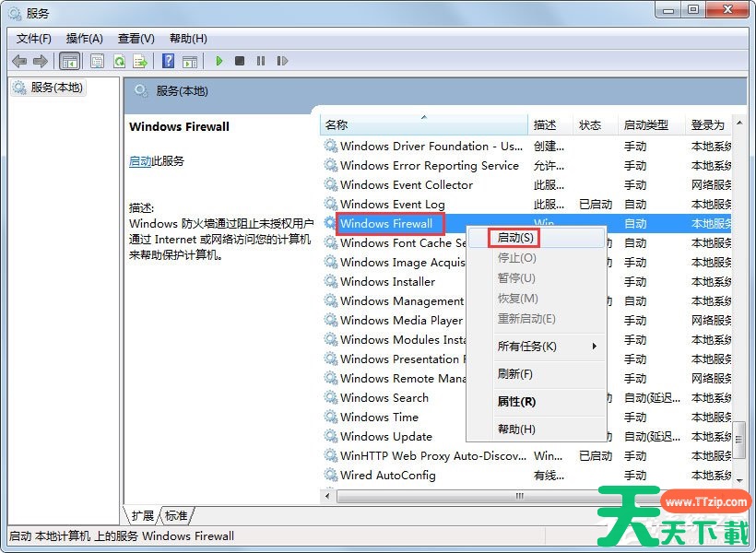Click the Refresh toolbar icon

click(119, 61)
